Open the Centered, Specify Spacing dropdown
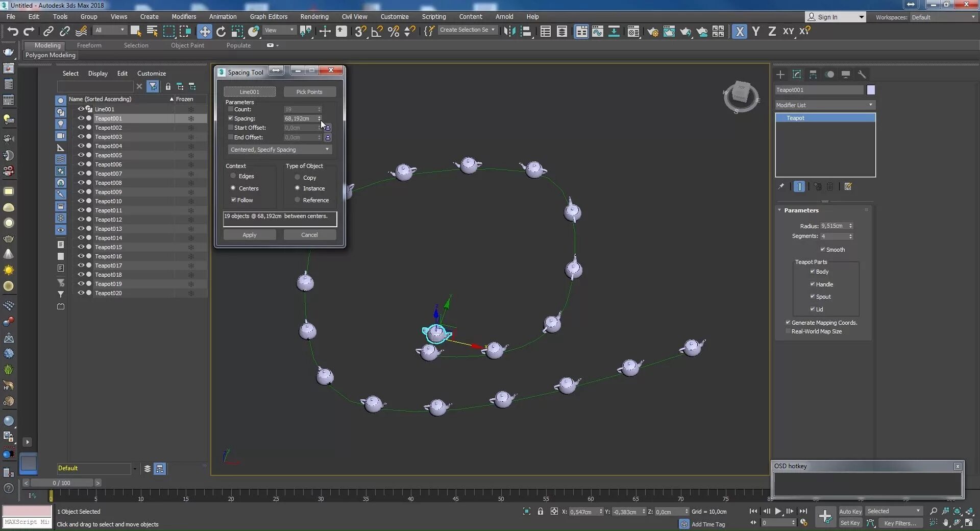 pyautogui.click(x=280, y=150)
